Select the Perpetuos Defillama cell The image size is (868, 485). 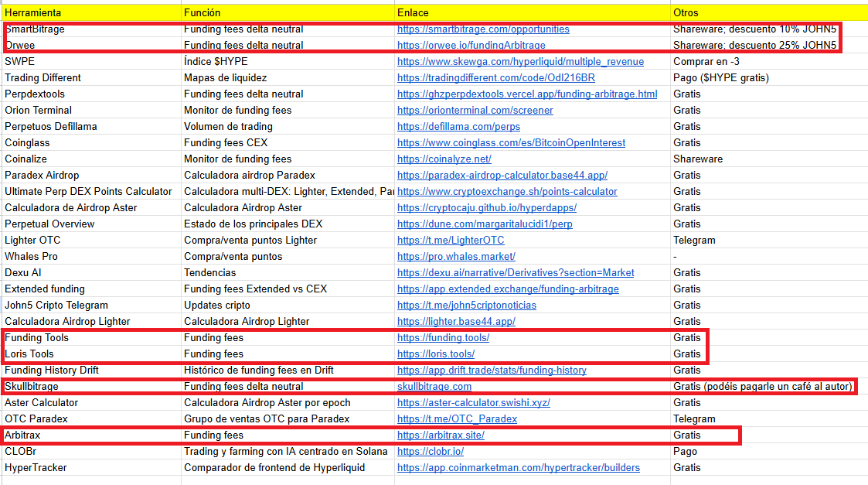91,126
